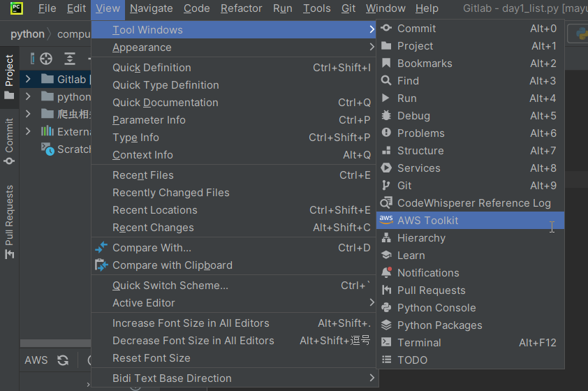The width and height of the screenshot is (588, 391).
Task: Click the Python Packages layers icon
Action: click(386, 325)
